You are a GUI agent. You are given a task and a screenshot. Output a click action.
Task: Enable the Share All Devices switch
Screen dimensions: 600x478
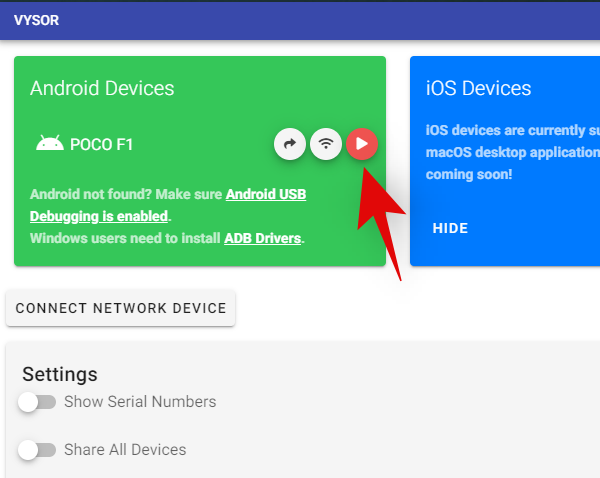coord(37,450)
